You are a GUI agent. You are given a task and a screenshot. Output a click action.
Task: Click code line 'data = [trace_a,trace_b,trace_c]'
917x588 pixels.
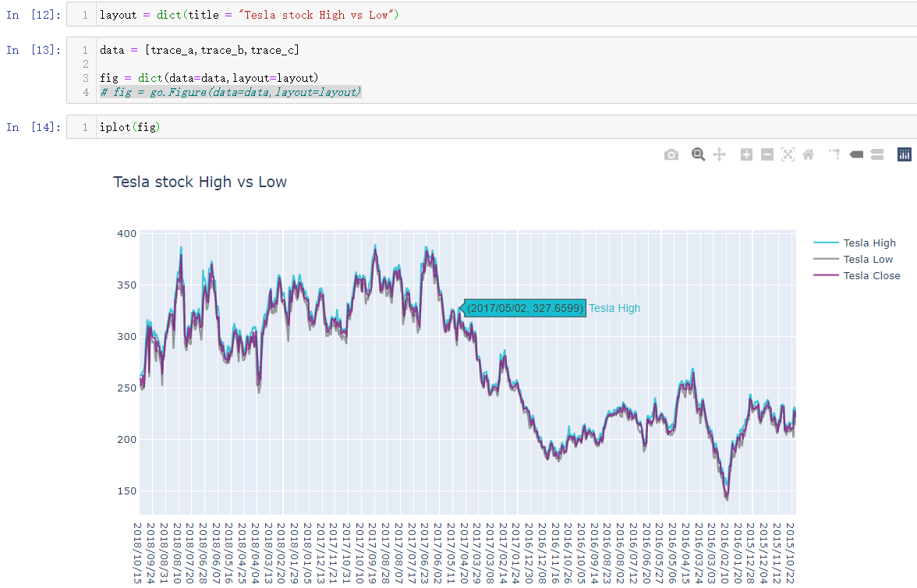200,51
